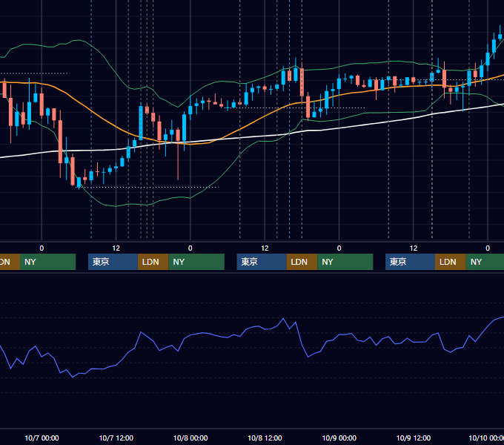Click the LDN session block for 10/7
The image size is (504, 445).
click(153, 262)
